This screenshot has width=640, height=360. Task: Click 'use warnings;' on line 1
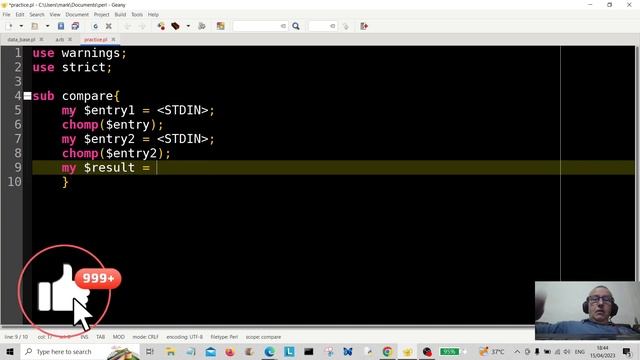point(80,53)
